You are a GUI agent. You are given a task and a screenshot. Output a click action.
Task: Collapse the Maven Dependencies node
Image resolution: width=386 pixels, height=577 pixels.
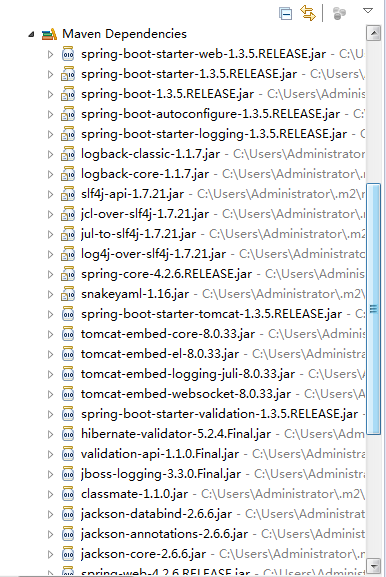click(31, 34)
